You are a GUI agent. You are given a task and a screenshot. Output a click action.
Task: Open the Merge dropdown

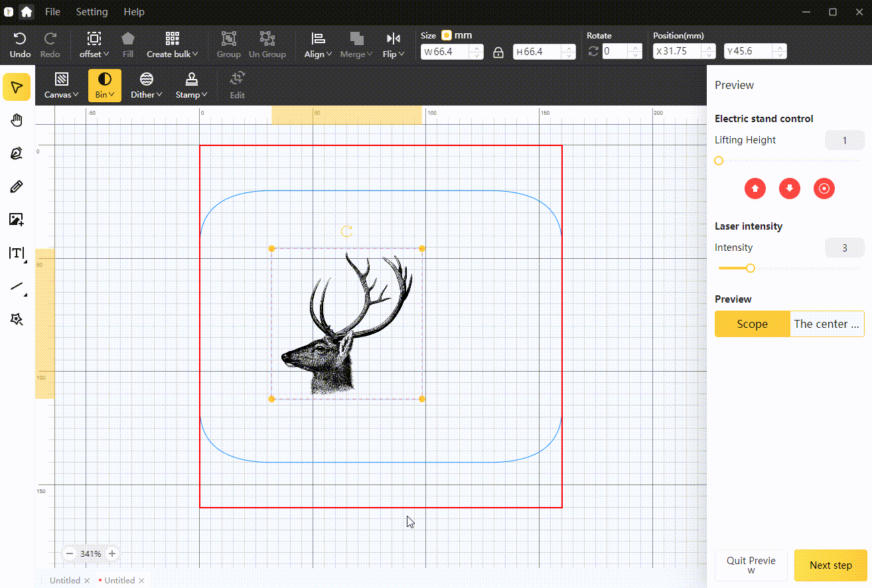click(356, 44)
